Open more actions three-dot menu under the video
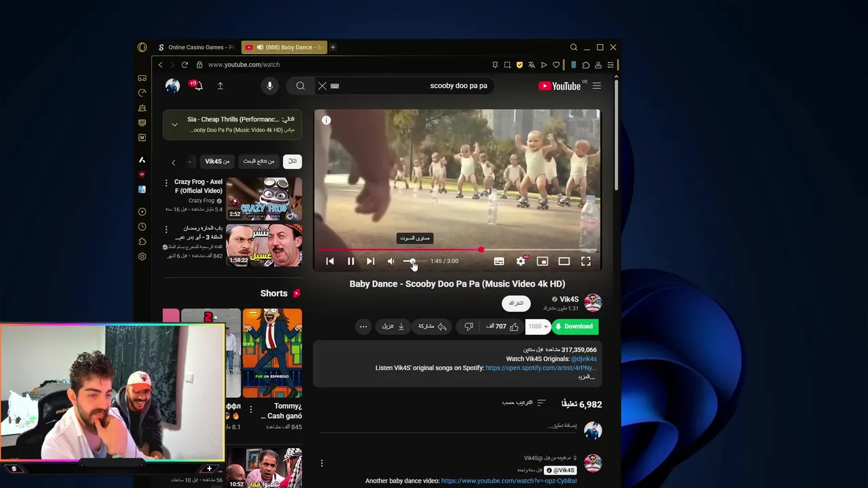This screenshot has width=868, height=488. point(363,327)
